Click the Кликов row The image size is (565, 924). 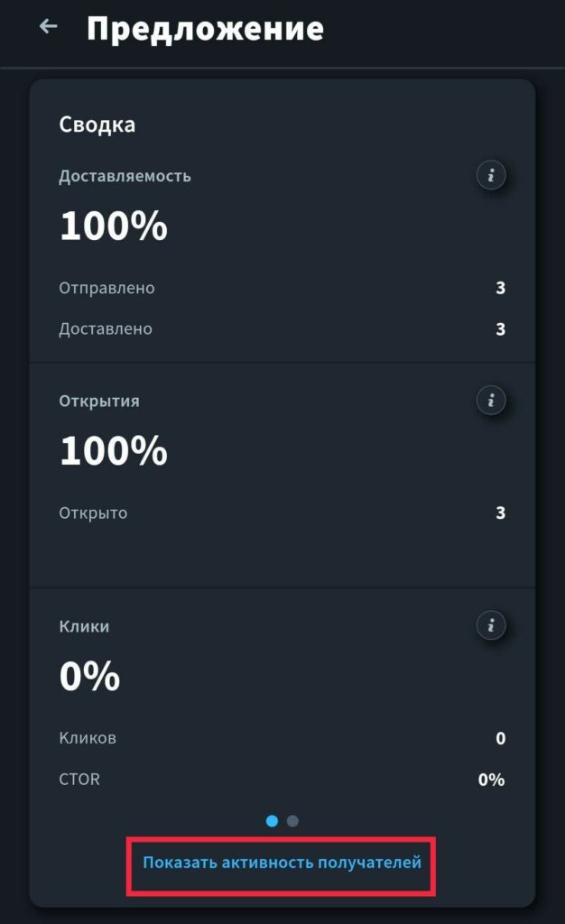tap(282, 738)
